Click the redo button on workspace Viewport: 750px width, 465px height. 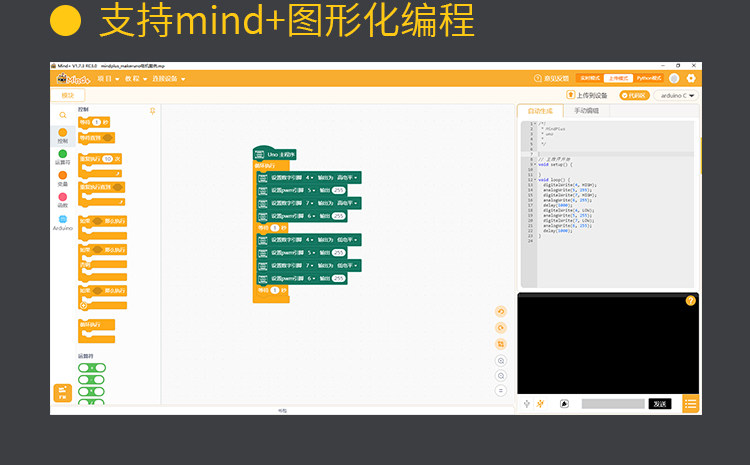coord(501,328)
